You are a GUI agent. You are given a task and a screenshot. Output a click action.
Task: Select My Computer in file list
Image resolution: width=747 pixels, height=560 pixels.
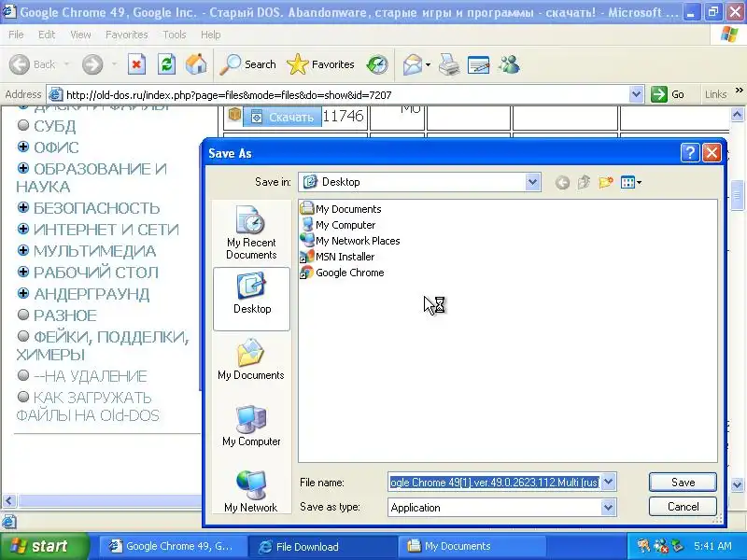338,225
